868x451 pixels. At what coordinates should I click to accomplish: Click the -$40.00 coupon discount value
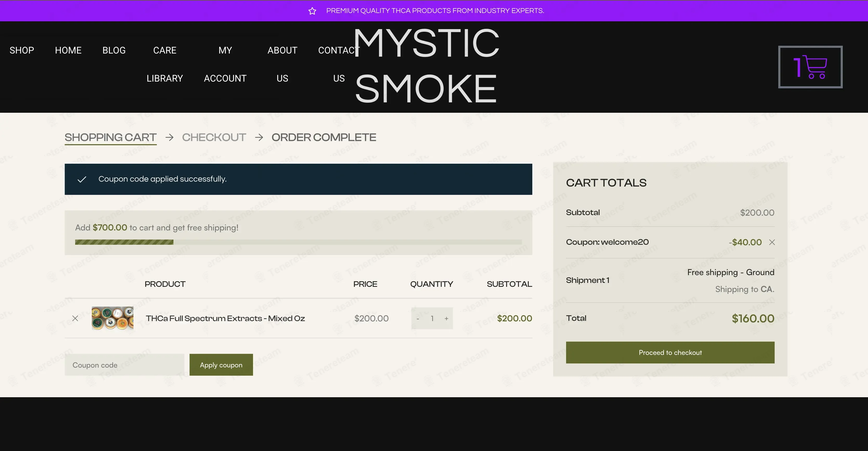(745, 242)
